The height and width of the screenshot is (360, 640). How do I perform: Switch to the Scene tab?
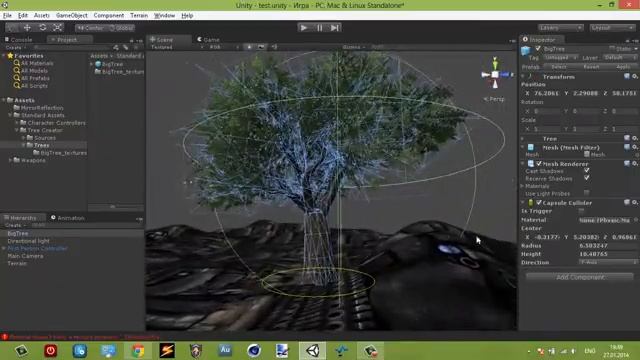(164, 40)
